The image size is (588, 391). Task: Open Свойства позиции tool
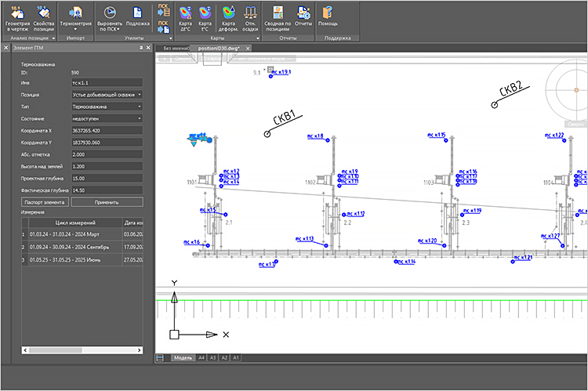point(44,19)
